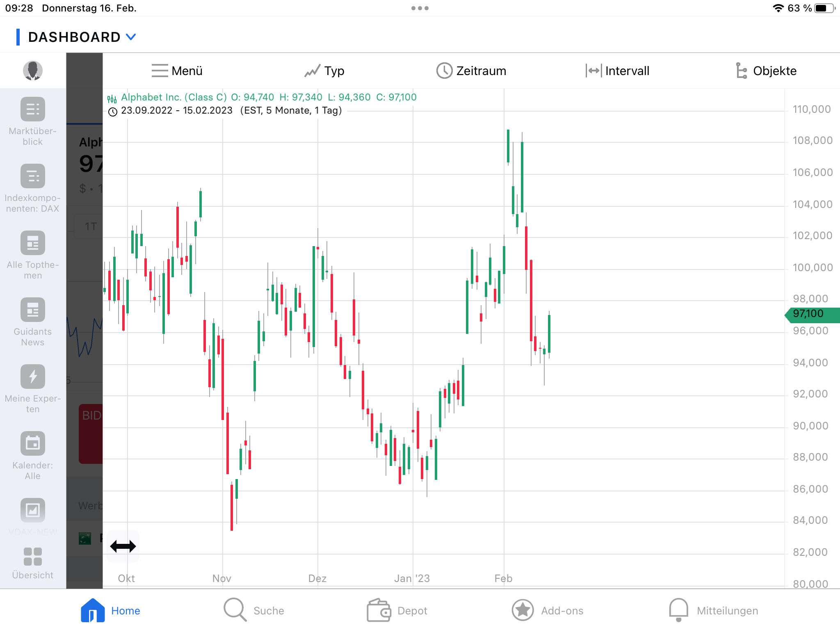
Task: Open the Add-ons tab
Action: [548, 610]
